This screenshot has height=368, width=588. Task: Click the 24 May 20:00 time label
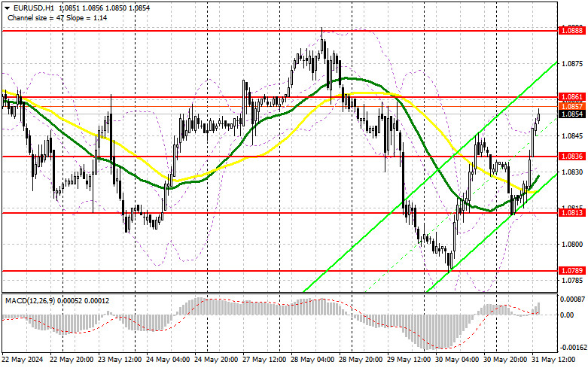pos(215,360)
